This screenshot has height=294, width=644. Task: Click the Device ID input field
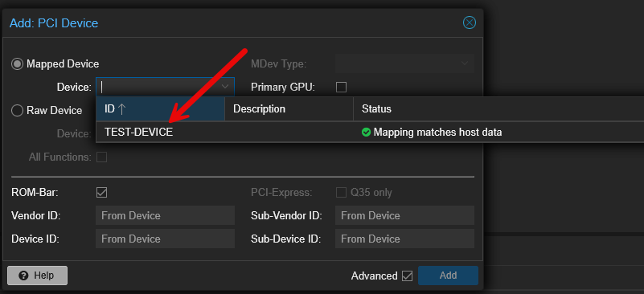pos(165,239)
